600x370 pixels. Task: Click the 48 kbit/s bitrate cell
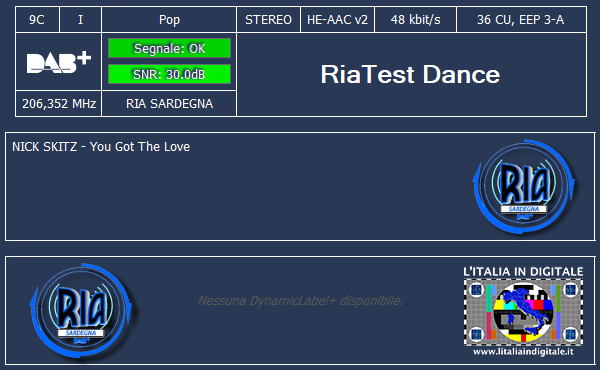pos(415,19)
